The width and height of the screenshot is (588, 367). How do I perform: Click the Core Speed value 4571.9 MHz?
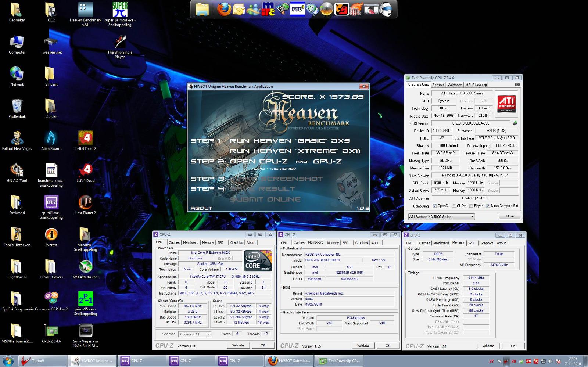pyautogui.click(x=193, y=306)
